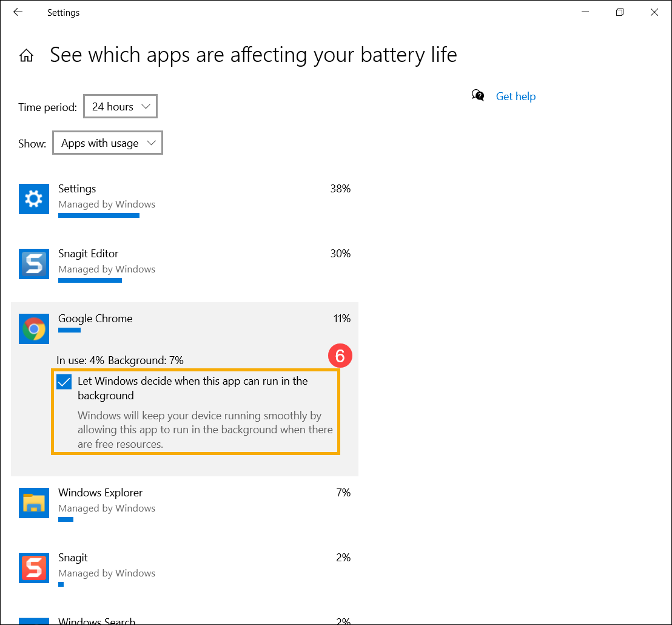Open the Time period dropdown
The width and height of the screenshot is (672, 625).
click(121, 106)
